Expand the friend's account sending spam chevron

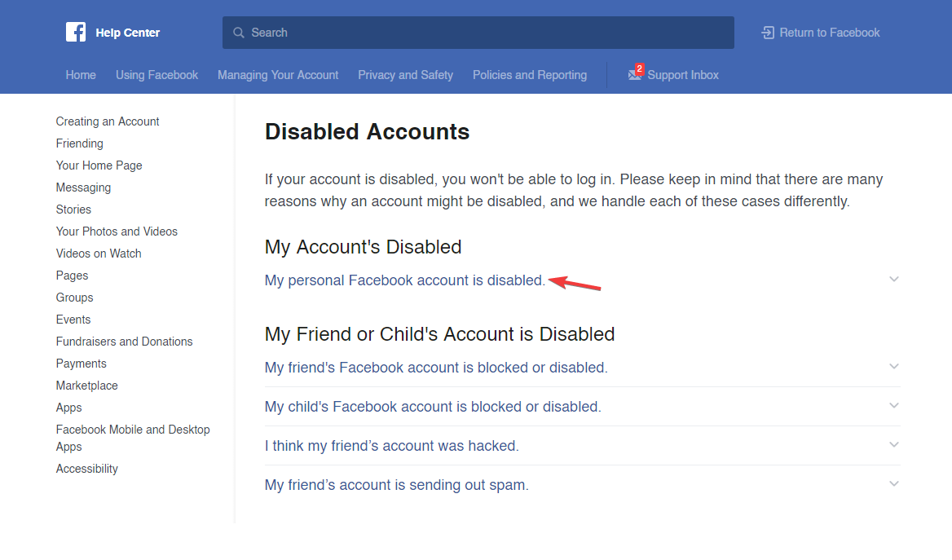point(893,484)
